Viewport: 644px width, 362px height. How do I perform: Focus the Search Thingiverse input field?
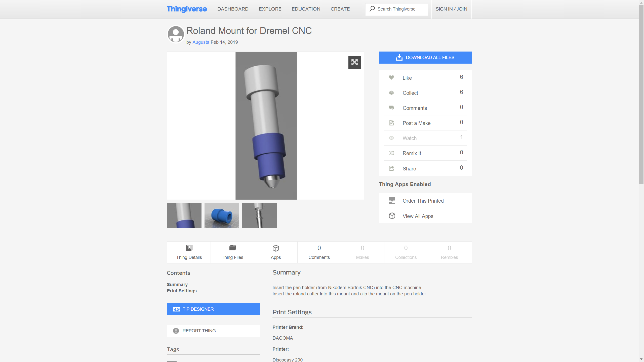(x=400, y=9)
